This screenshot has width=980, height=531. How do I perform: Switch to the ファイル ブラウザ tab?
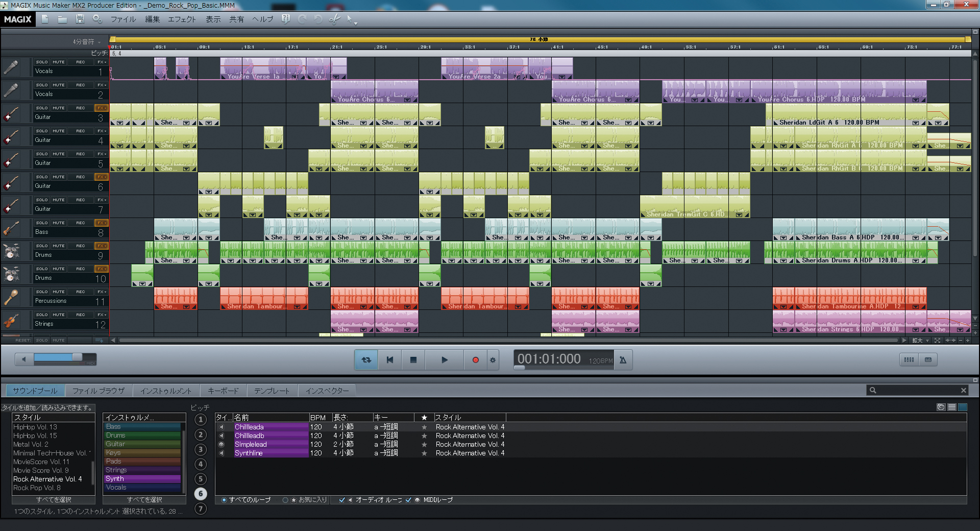(x=99, y=390)
